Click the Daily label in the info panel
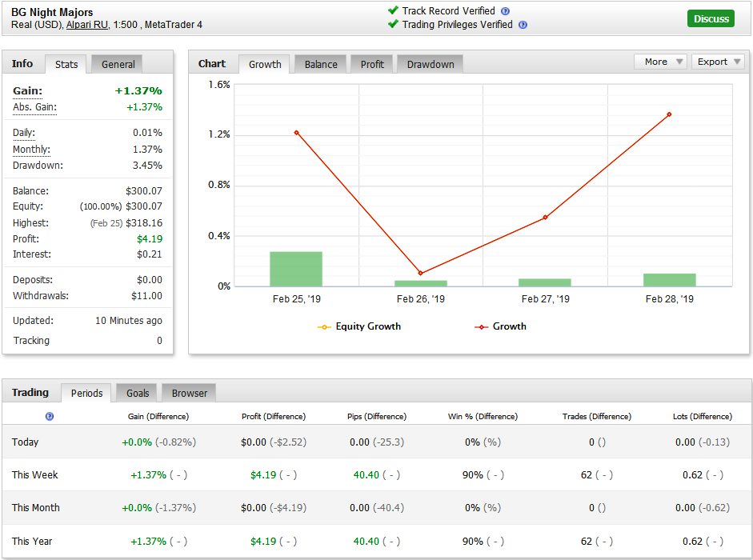 pos(23,133)
